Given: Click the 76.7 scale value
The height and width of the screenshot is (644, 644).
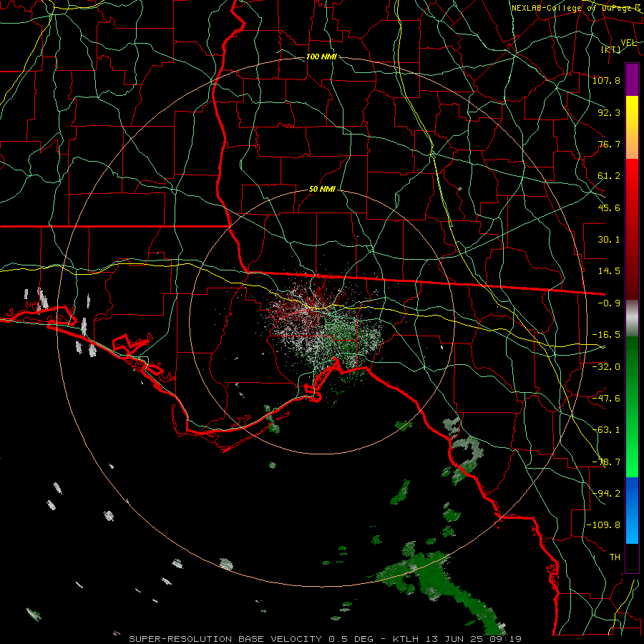Looking at the screenshot, I should tap(609, 144).
